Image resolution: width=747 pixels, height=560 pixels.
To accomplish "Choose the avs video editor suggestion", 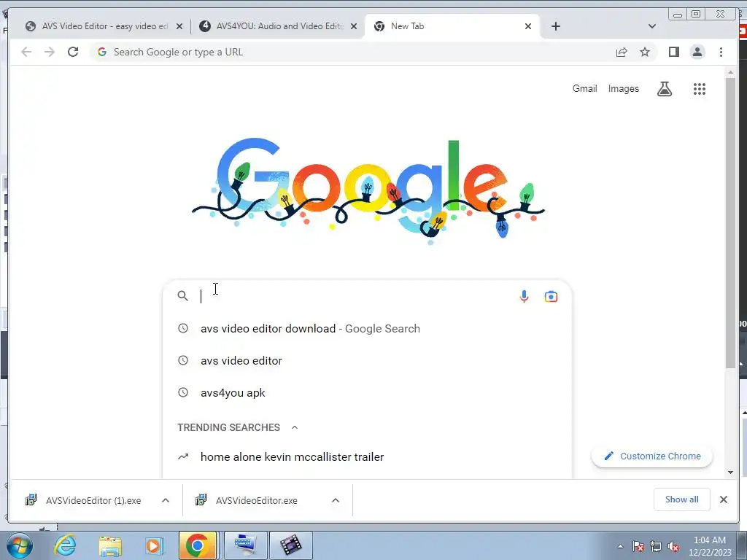I will click(x=367, y=360).
